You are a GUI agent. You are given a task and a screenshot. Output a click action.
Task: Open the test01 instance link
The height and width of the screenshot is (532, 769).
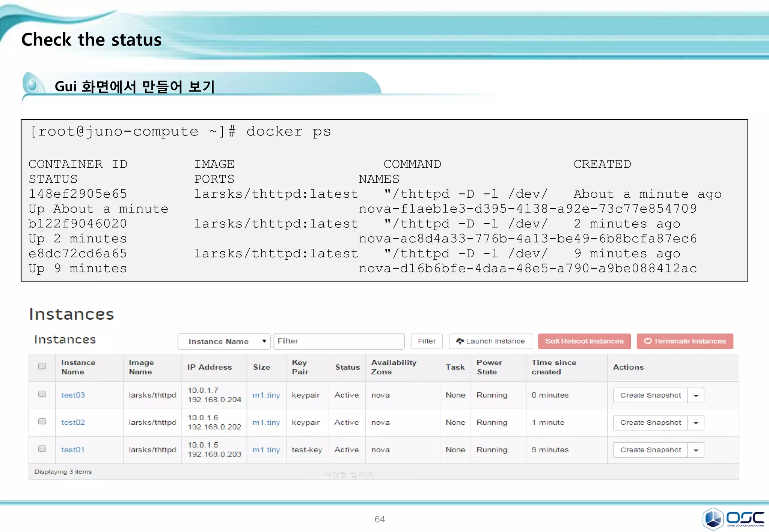click(73, 449)
